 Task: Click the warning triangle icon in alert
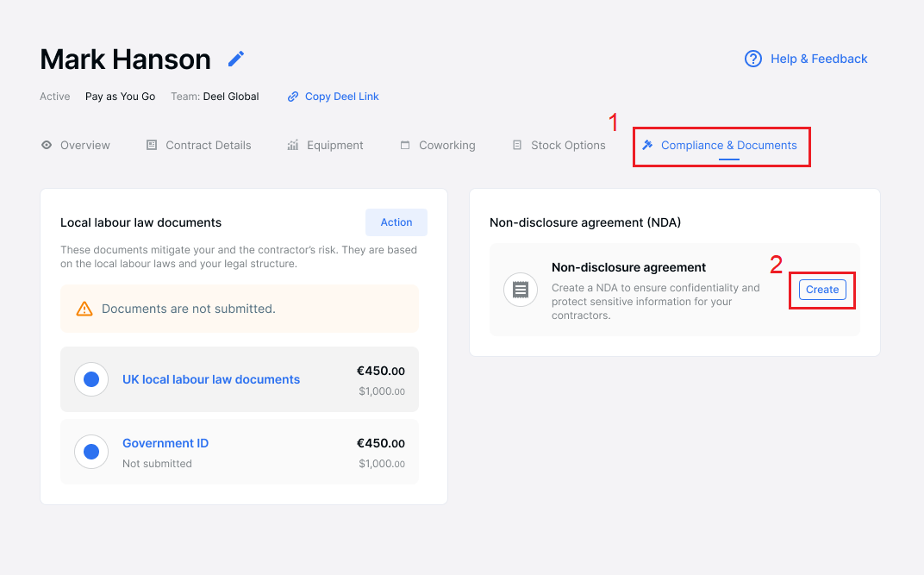click(x=84, y=309)
